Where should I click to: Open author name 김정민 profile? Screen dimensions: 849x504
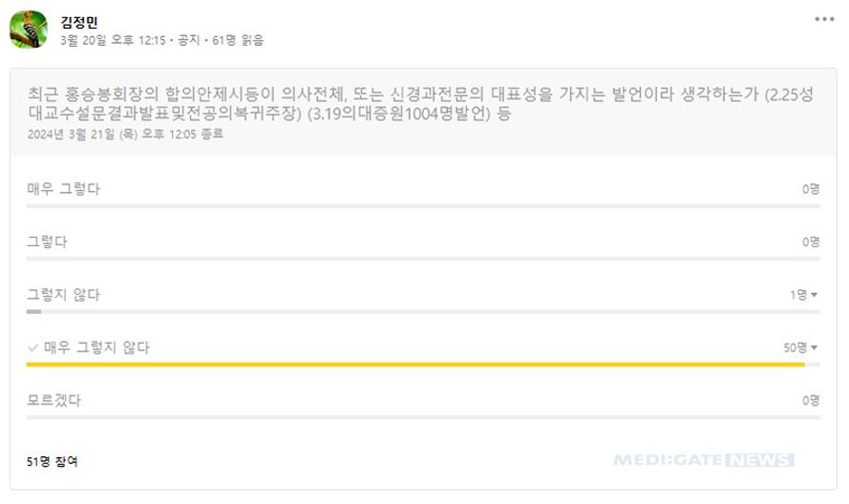point(79,22)
